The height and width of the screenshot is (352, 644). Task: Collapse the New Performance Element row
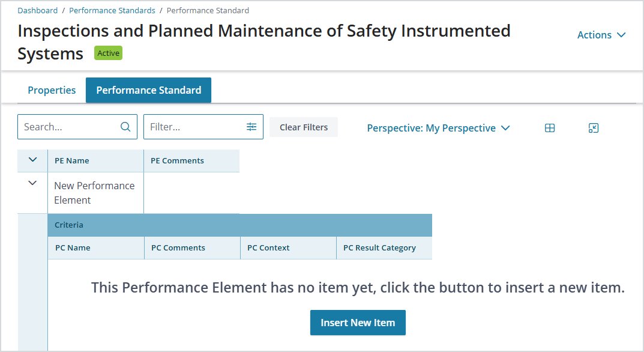click(32, 183)
